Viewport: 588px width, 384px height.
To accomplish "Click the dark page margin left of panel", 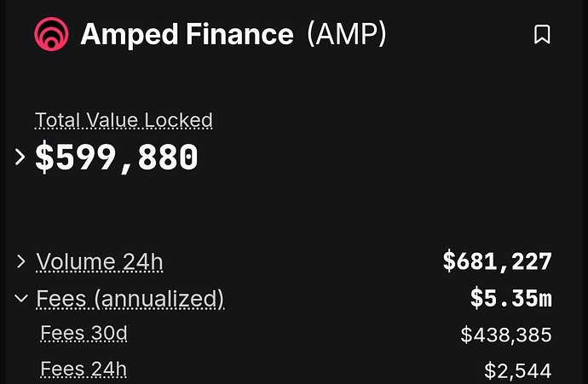I will pyautogui.click(x=3, y=192).
